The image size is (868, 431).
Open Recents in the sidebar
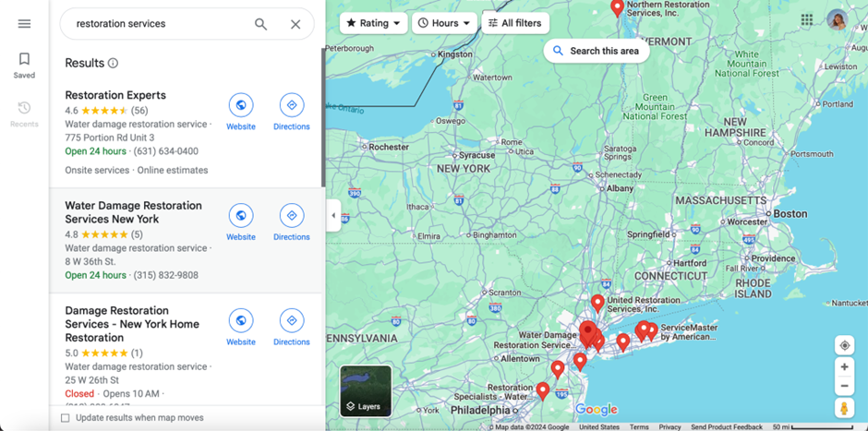(24, 114)
